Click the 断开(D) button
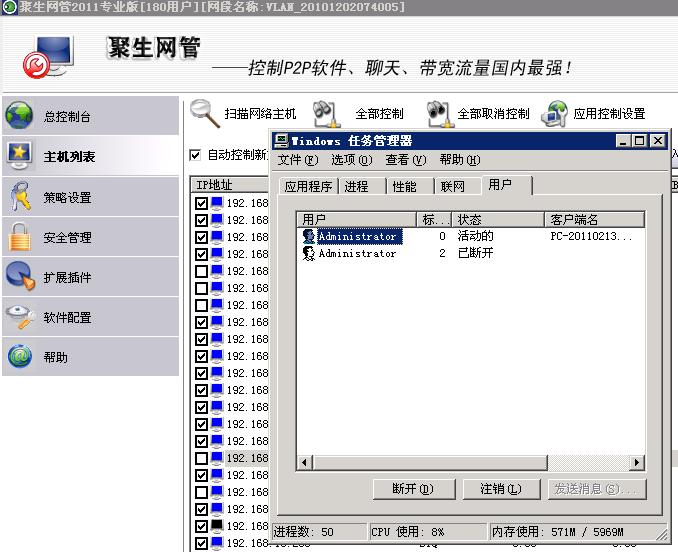 click(x=414, y=489)
